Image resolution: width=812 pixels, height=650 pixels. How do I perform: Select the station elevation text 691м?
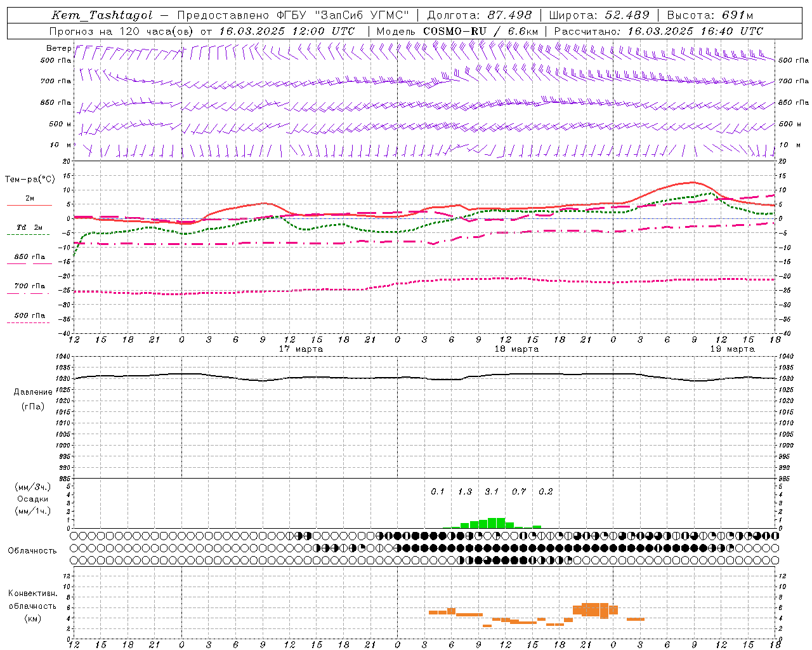pyautogui.click(x=737, y=15)
